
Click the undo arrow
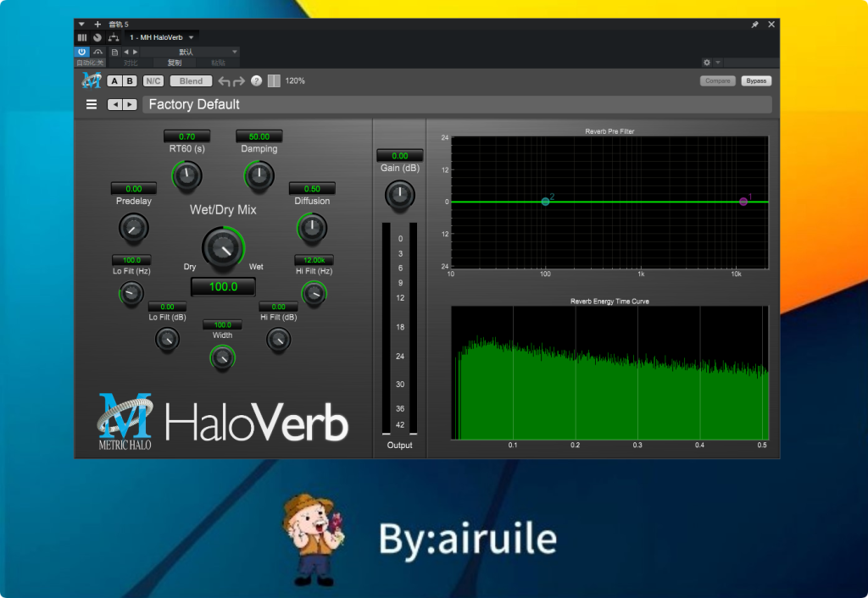pos(224,81)
